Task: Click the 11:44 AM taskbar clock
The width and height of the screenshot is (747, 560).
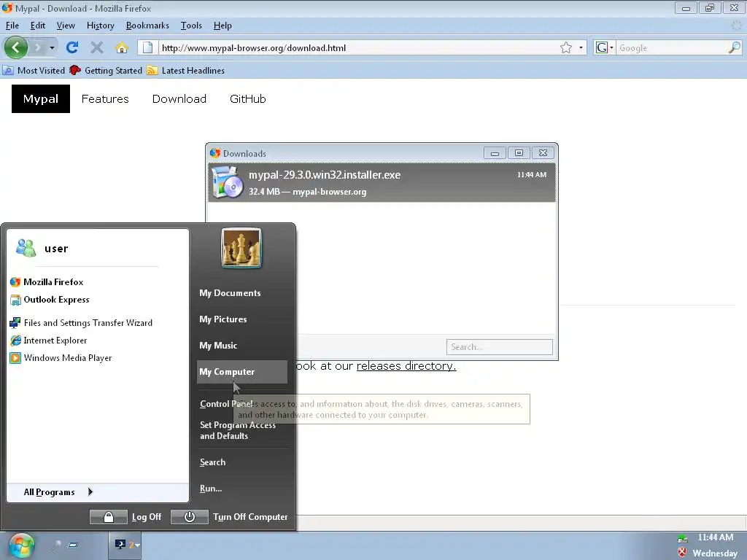Action: (716, 537)
